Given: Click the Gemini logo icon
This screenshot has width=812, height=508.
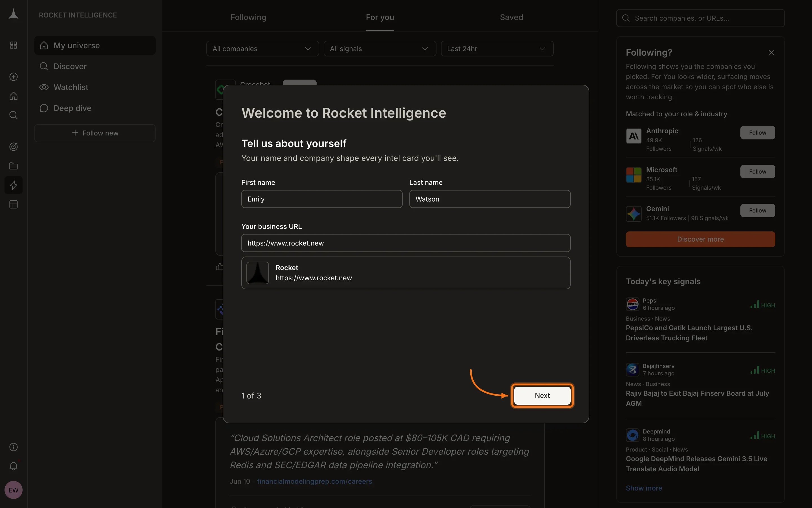Looking at the screenshot, I should 634,214.
